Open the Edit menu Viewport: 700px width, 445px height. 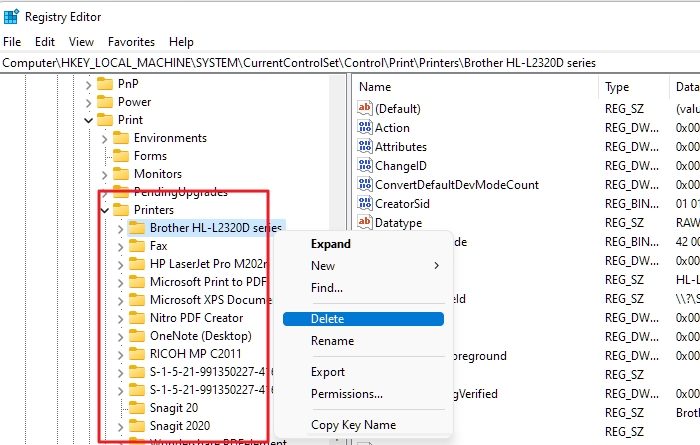(45, 42)
